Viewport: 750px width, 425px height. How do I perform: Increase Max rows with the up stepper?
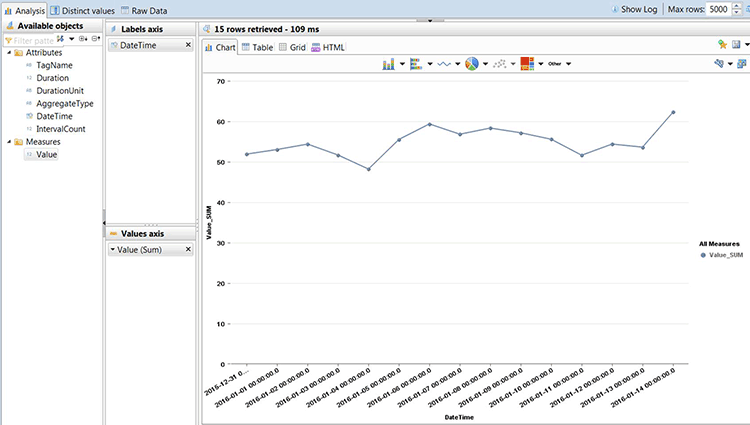738,6
